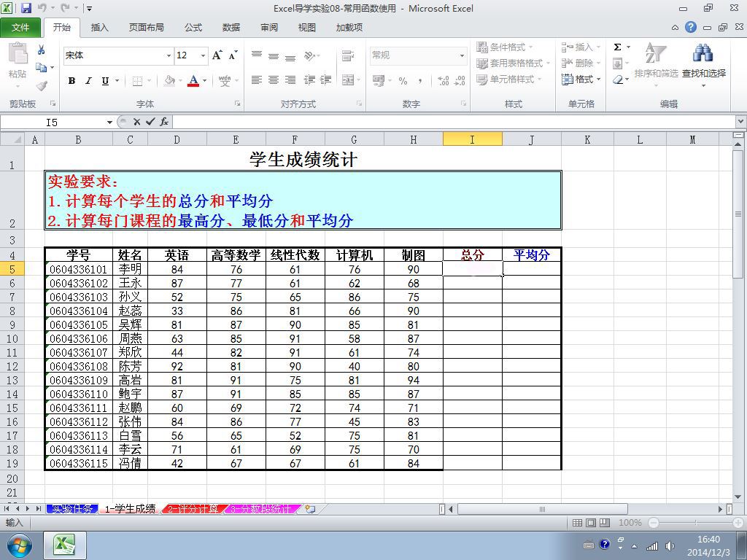Screen dimensions: 747x560
Task: Click the Fill down icon
Action: point(617,63)
